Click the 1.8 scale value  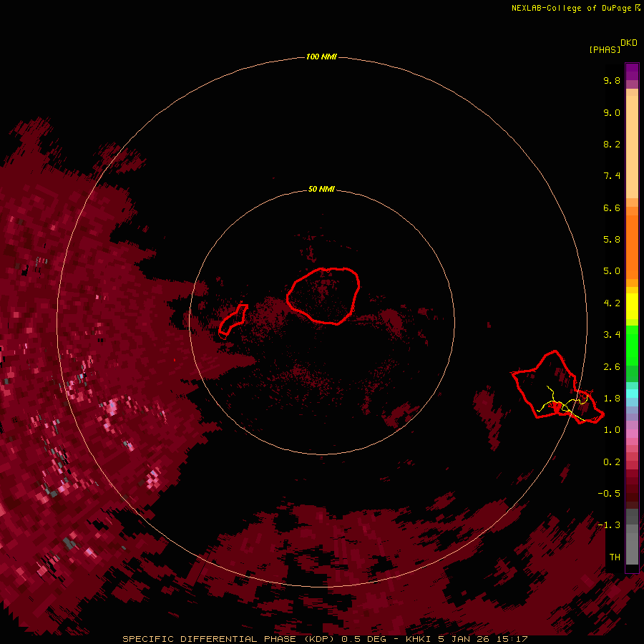[612, 399]
